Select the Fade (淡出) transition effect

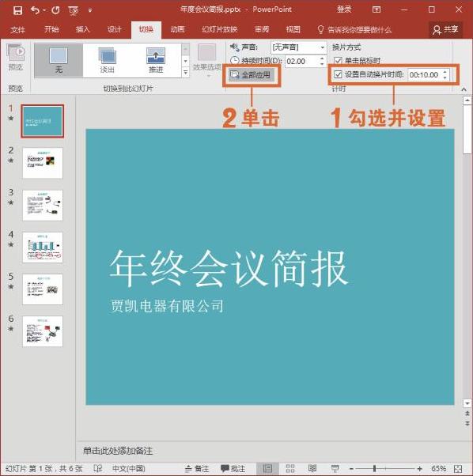tap(107, 60)
